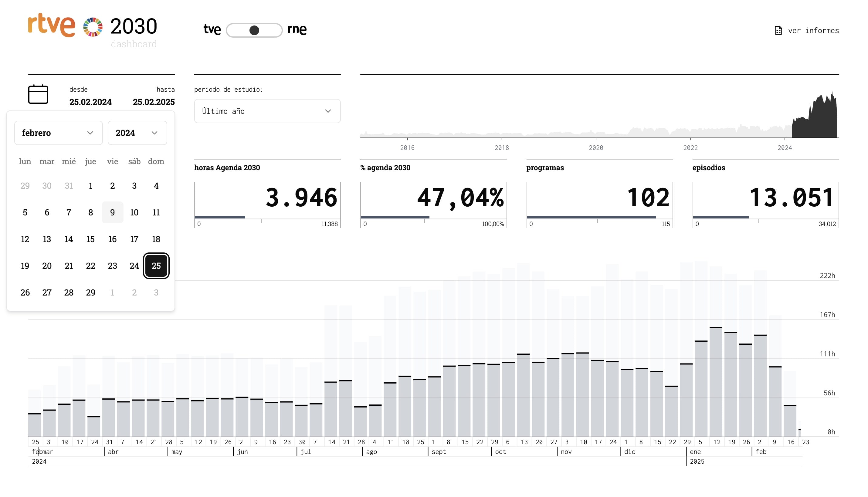This screenshot has width=868, height=497.
Task: Click the max value 34.012
Action: coord(827,224)
